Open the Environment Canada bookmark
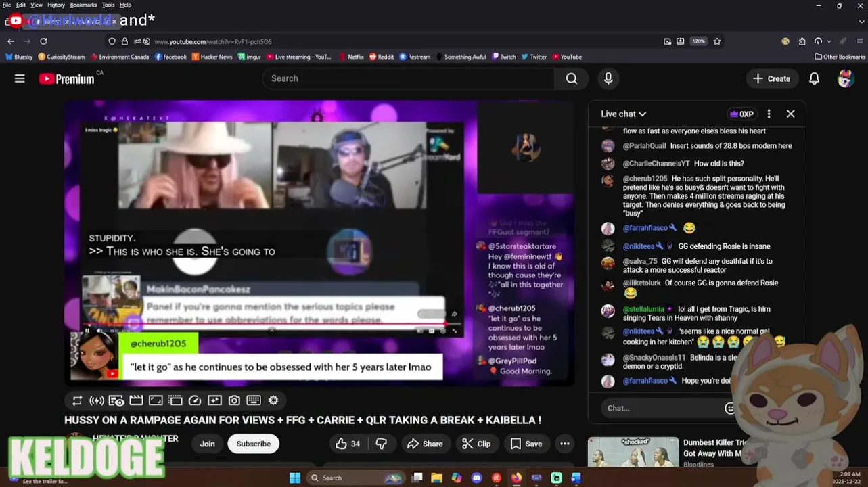 [120, 57]
